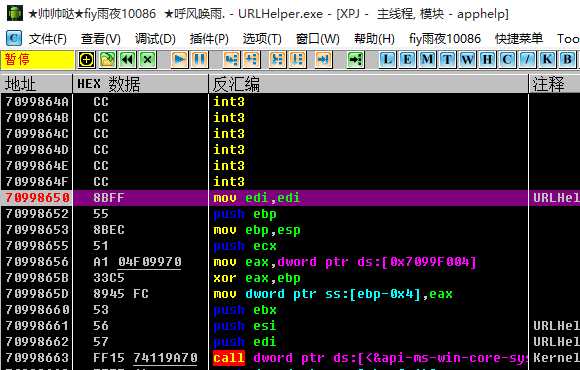The width and height of the screenshot is (580, 370).
Task: Open the CPU window via the C button
Action: click(x=507, y=60)
